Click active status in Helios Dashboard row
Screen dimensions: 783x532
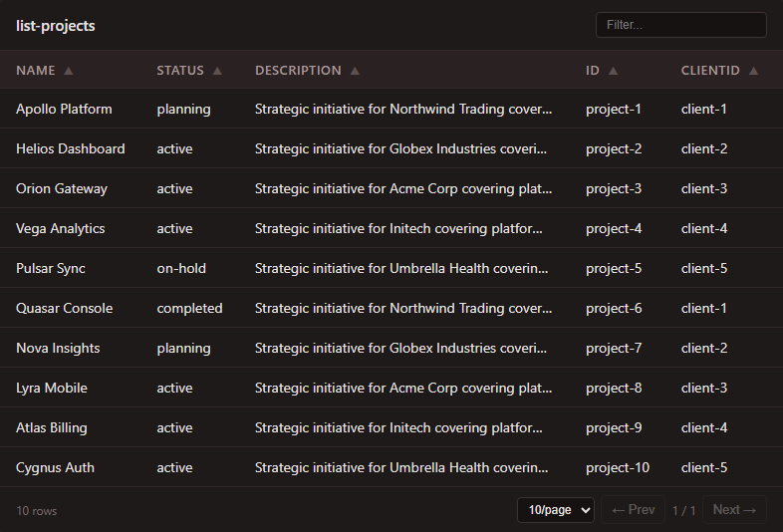coord(174,148)
